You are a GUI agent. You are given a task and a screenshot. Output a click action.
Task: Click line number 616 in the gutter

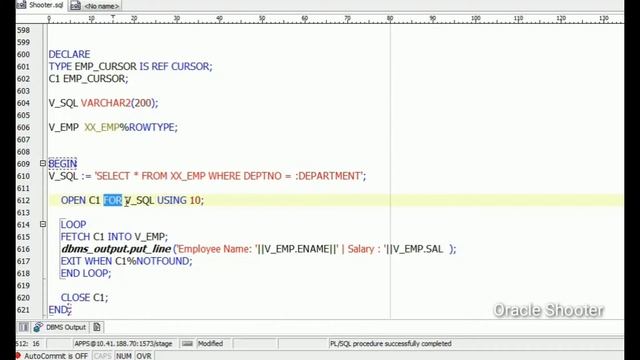[x=24, y=249]
